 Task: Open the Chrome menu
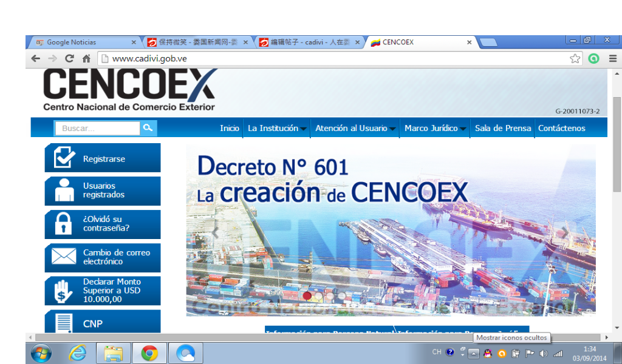click(612, 59)
